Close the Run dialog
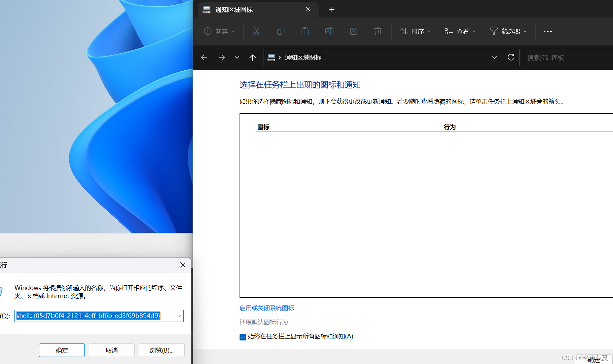The height and width of the screenshot is (364, 613). coord(183,265)
